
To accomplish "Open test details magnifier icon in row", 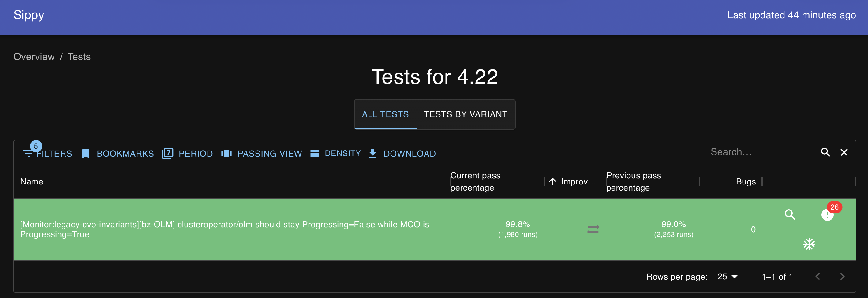I will (789, 214).
